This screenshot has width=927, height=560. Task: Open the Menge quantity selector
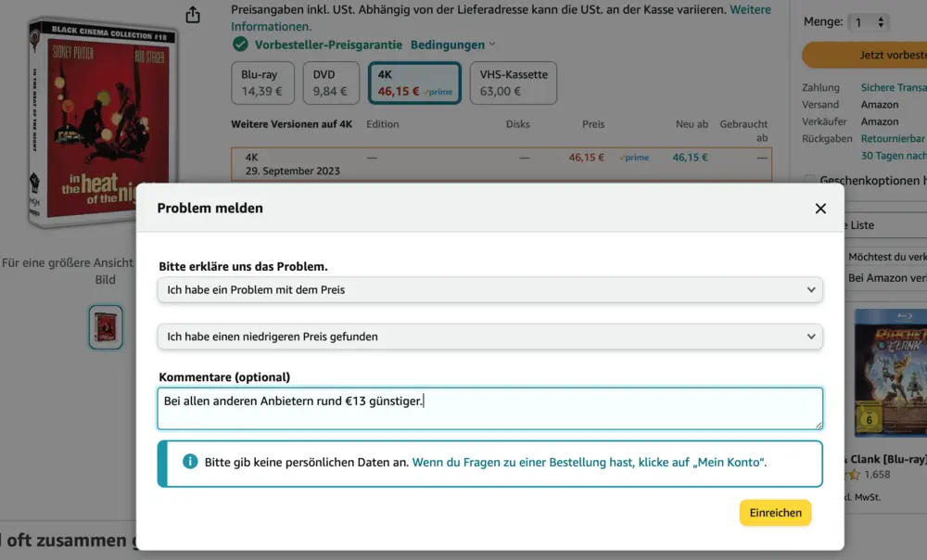tap(869, 22)
